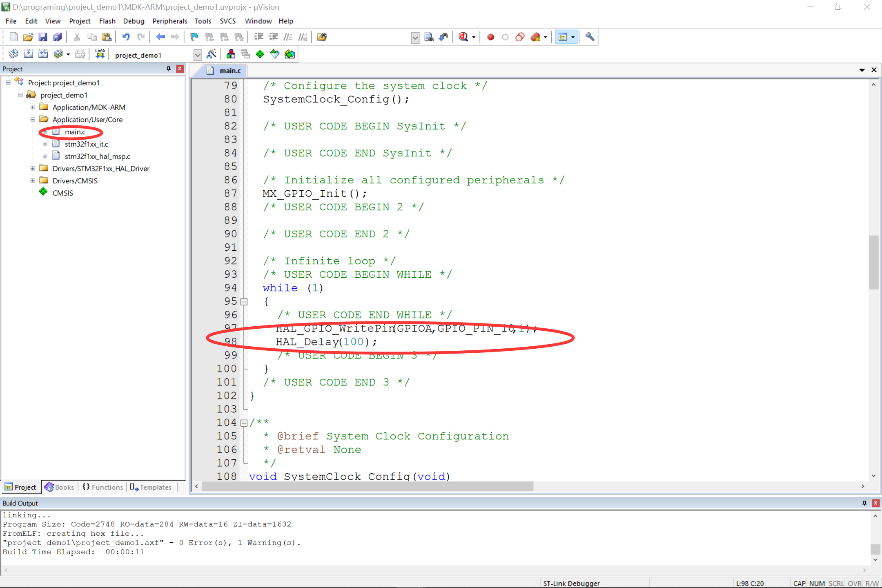Click the Download to flash LOAD icon
The width and height of the screenshot is (882, 588).
pos(100,54)
